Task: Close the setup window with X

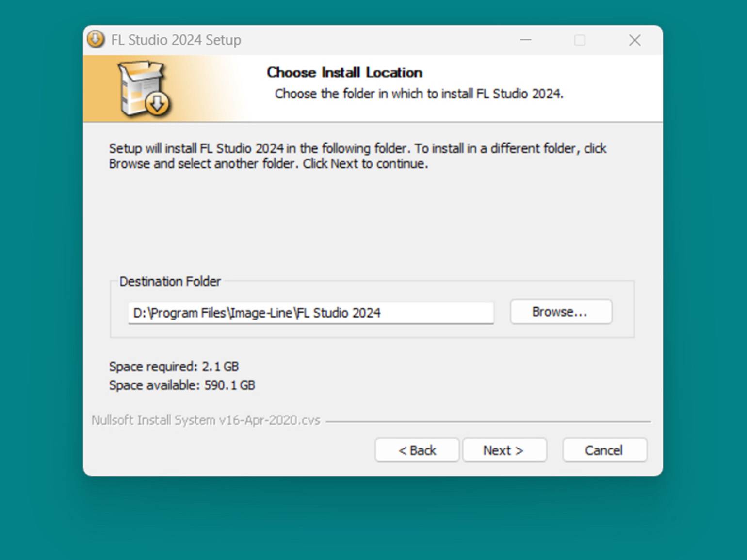Action: (634, 40)
